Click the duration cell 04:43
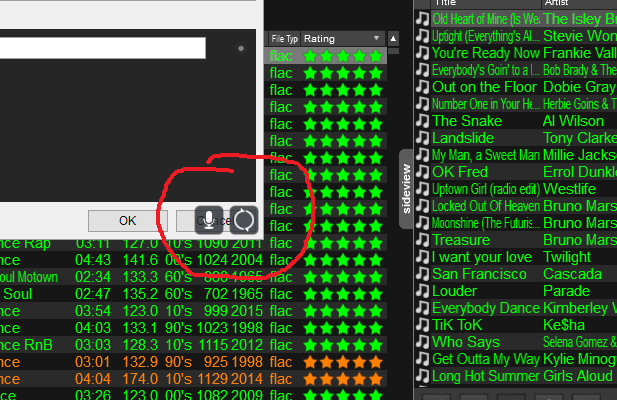Image resolution: width=617 pixels, height=400 pixels. pyautogui.click(x=93, y=260)
